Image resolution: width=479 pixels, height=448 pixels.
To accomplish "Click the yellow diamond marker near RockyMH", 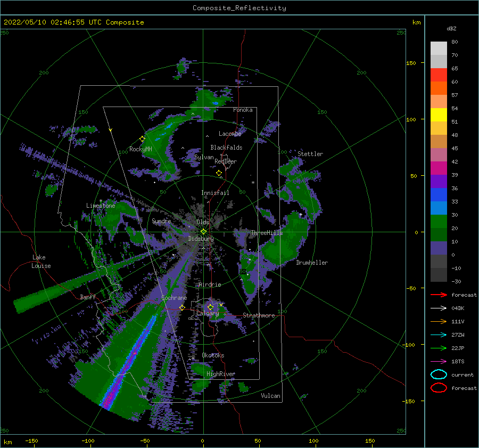I will pyautogui.click(x=142, y=139).
